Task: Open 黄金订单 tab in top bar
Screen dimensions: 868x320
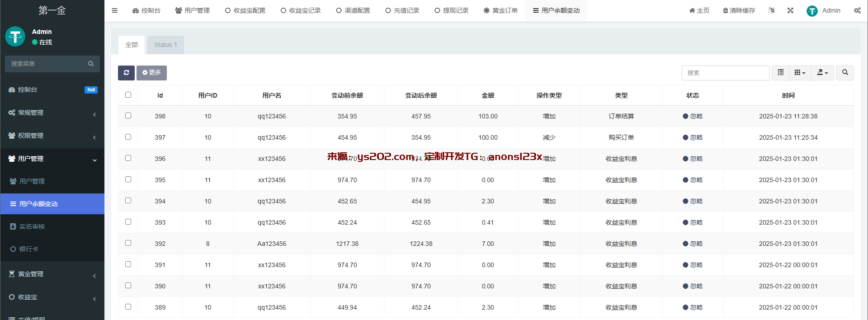Action: [500, 10]
